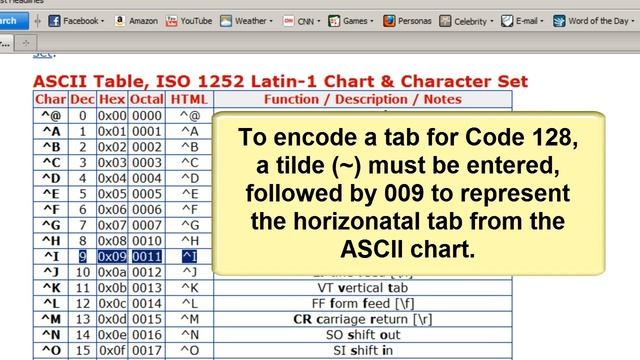Select octal value 0010

click(x=147, y=241)
